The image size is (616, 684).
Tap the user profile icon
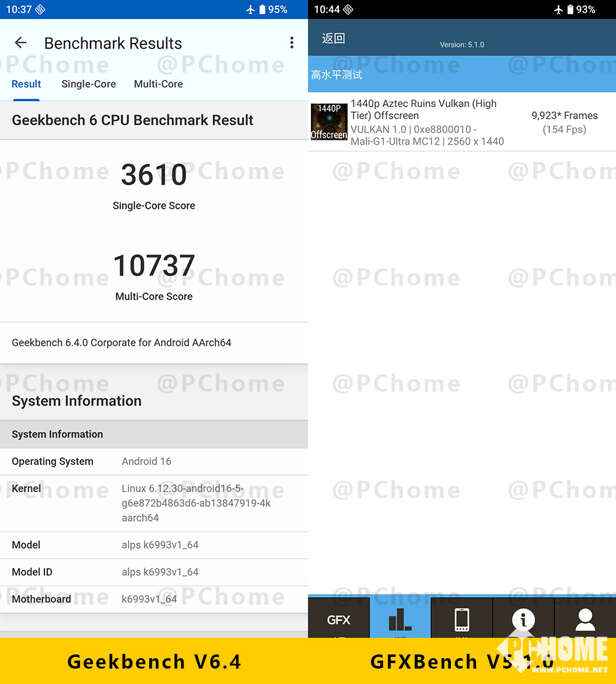(x=585, y=619)
